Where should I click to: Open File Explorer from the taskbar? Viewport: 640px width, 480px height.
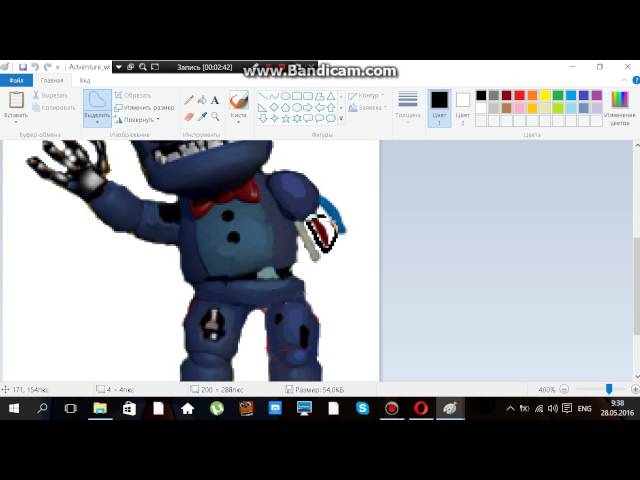coord(100,409)
